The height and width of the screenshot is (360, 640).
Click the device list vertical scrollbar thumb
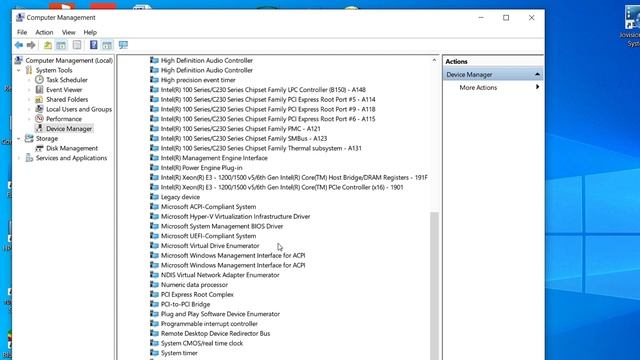click(x=434, y=286)
